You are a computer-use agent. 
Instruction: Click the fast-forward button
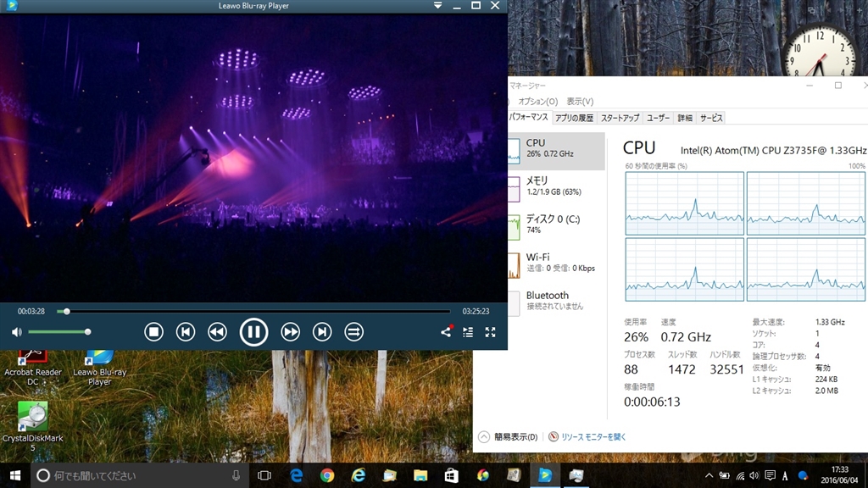[x=290, y=332]
